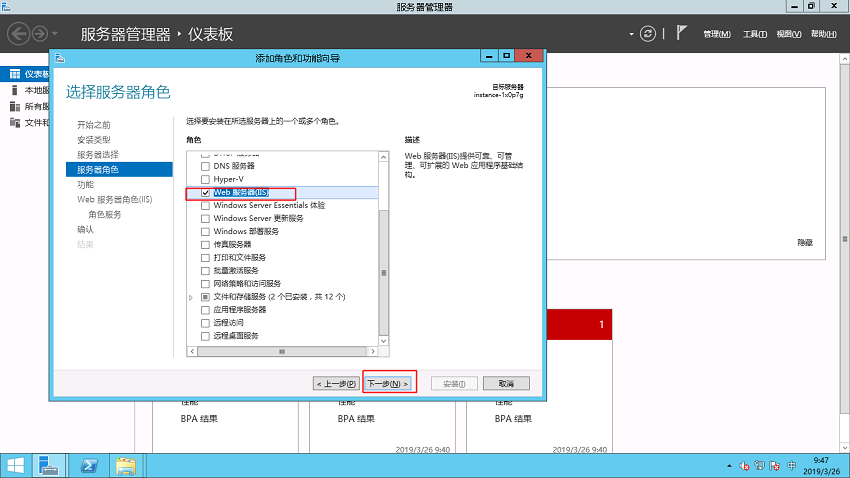Go to the 安装类型 wizard step
The width and height of the screenshot is (850, 478).
pyautogui.click(x=94, y=140)
